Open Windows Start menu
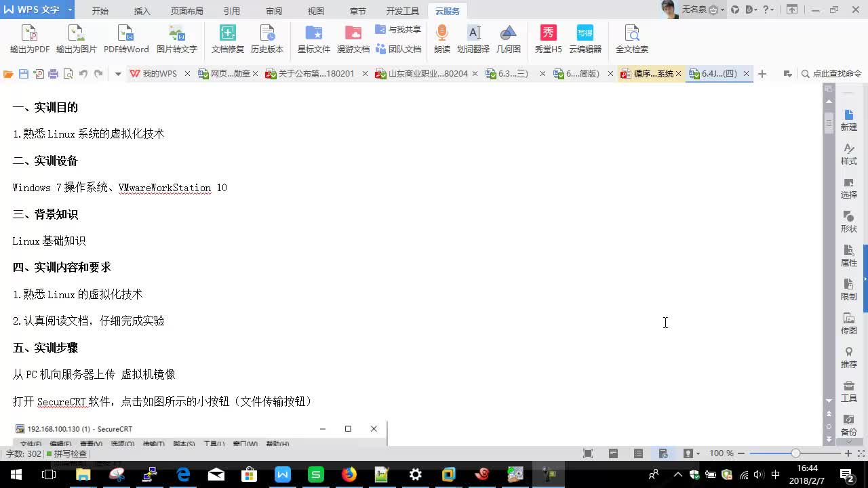Screen dimensions: 868x488 pos(16,474)
